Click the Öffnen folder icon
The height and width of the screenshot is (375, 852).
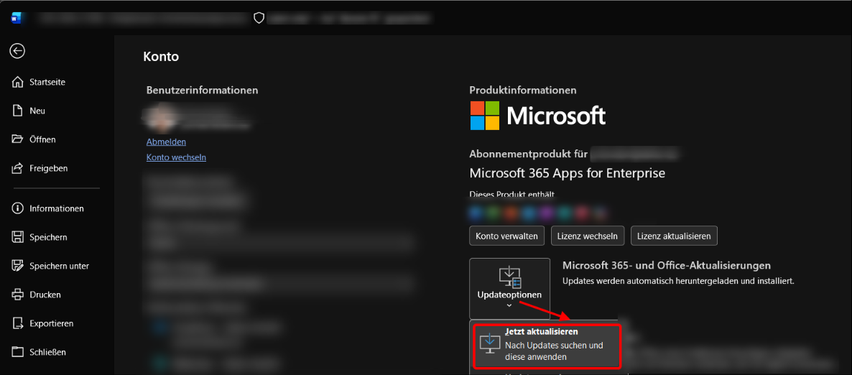[x=18, y=140]
